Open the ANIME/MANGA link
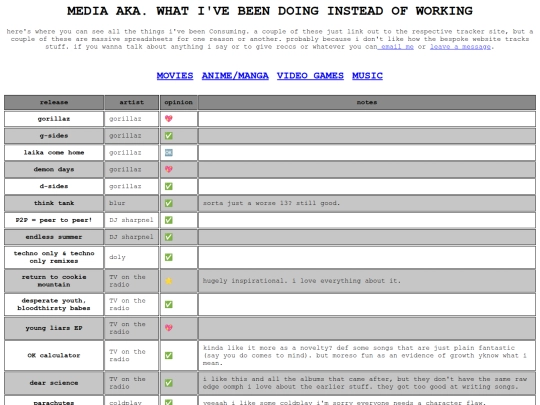The height and width of the screenshot is (405, 540). (235, 75)
